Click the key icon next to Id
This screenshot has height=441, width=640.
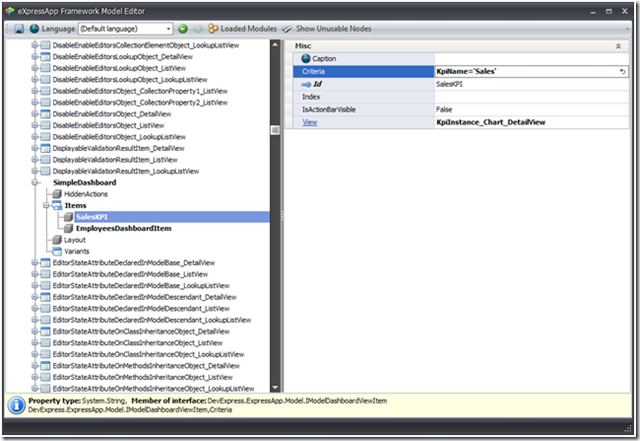[306, 85]
